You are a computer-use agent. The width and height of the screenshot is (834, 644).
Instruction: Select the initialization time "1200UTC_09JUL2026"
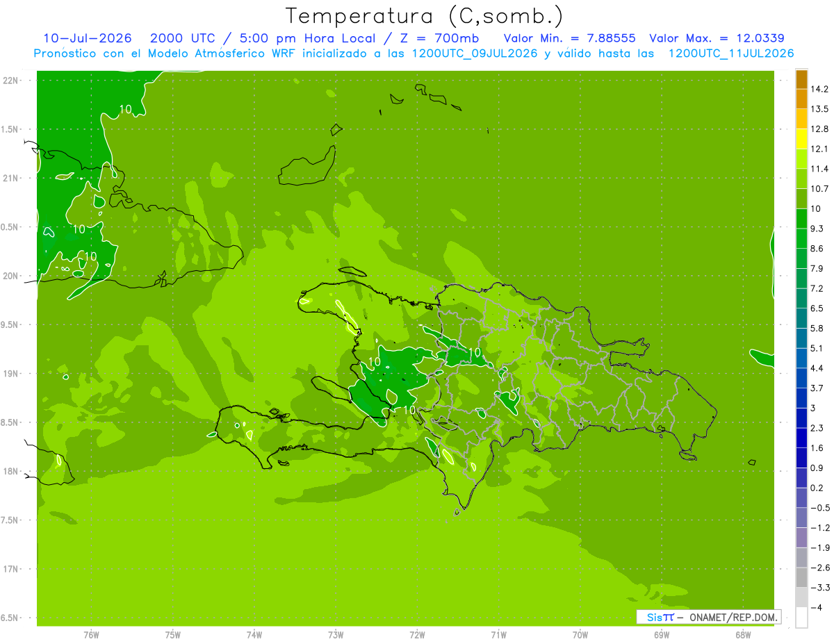[x=475, y=53]
